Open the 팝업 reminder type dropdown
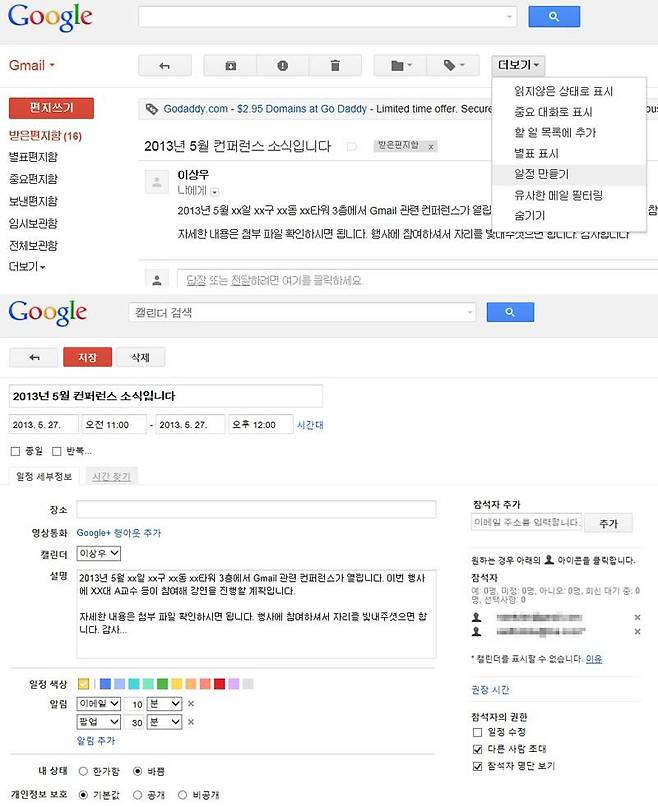 (99, 722)
